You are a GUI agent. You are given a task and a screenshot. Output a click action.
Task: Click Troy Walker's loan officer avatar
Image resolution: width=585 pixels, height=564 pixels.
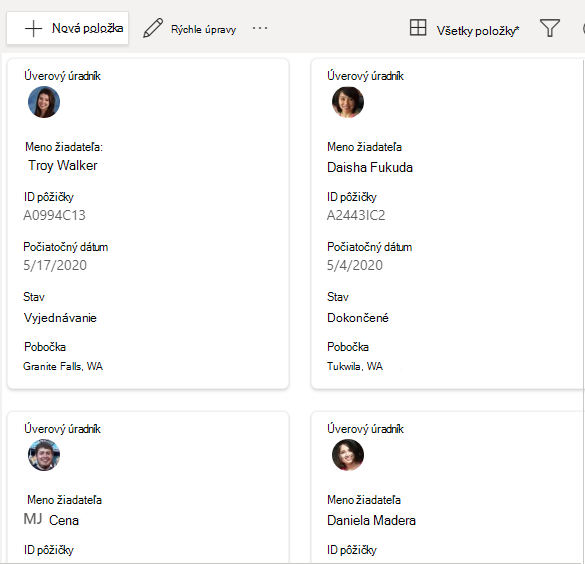click(x=44, y=102)
